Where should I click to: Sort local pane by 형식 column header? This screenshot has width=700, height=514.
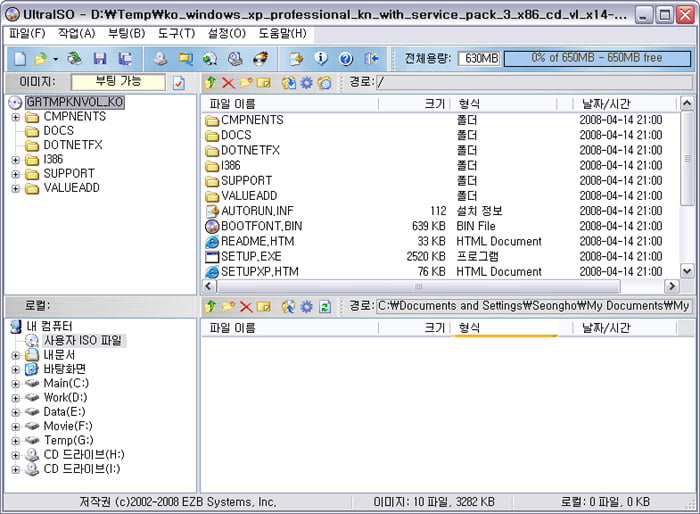[x=504, y=328]
